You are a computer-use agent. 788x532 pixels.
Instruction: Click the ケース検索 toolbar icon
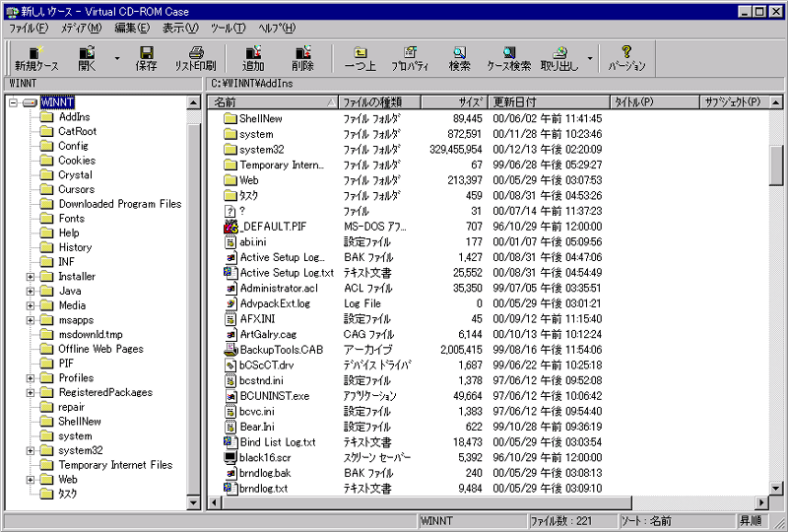point(509,58)
